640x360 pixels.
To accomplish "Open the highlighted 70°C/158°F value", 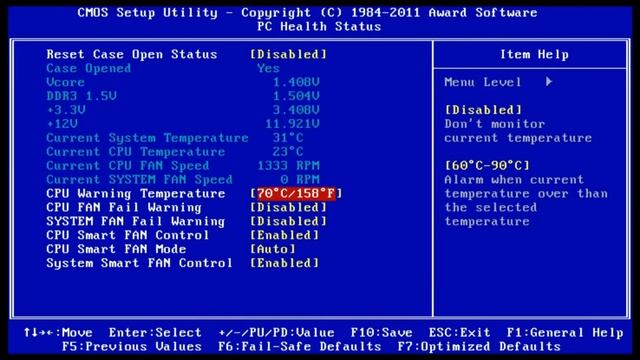I will point(296,193).
